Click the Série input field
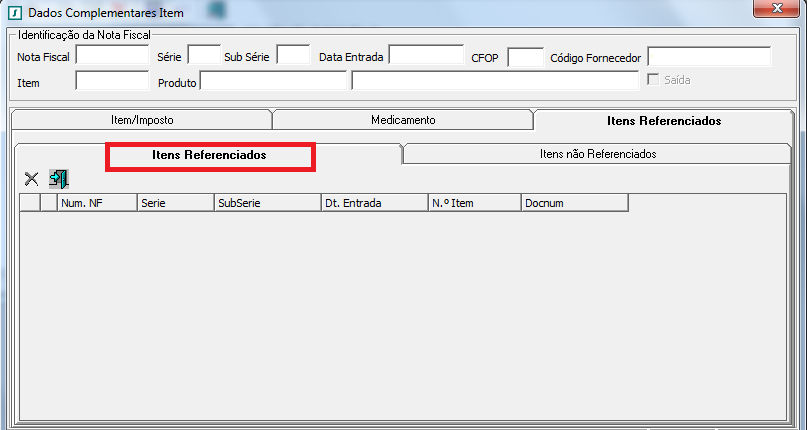This screenshot has height=430, width=807. click(204, 55)
